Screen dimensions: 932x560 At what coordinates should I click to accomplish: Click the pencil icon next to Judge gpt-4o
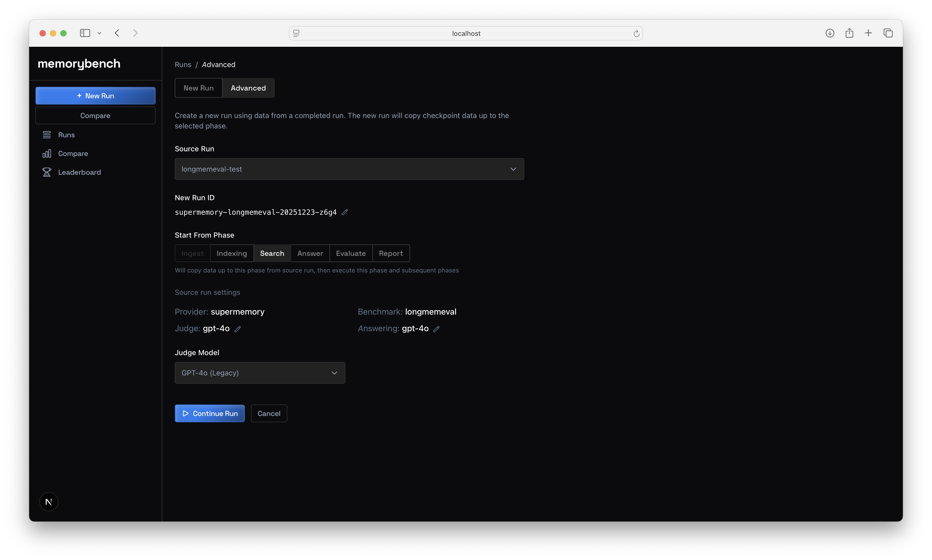coord(238,329)
